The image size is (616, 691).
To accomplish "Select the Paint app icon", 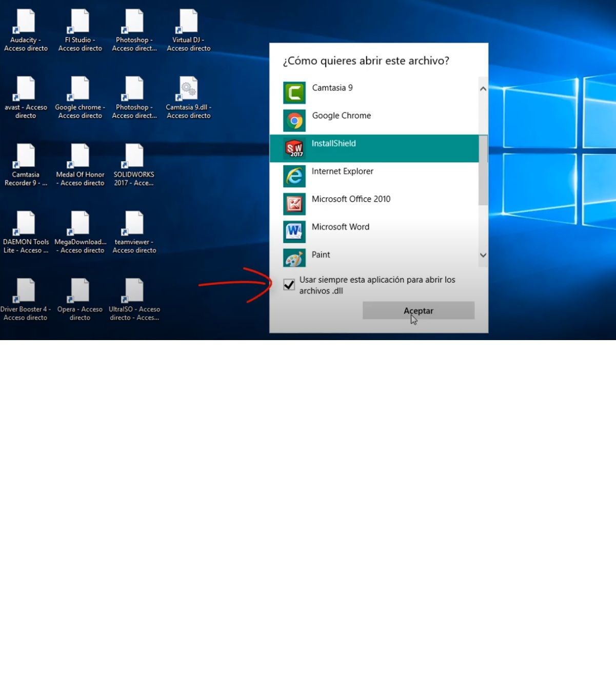I will pos(294,258).
